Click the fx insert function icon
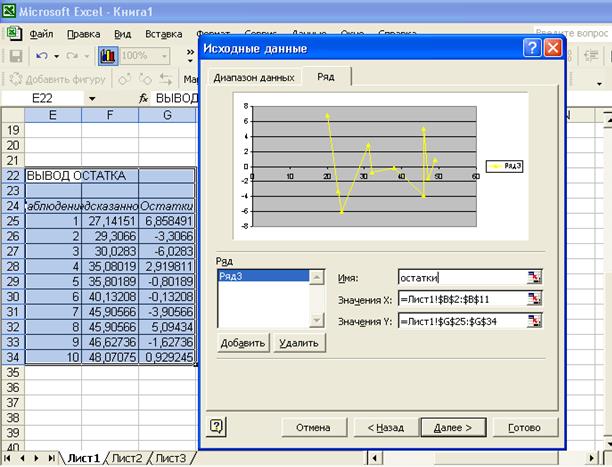The image size is (612, 467). point(145,99)
